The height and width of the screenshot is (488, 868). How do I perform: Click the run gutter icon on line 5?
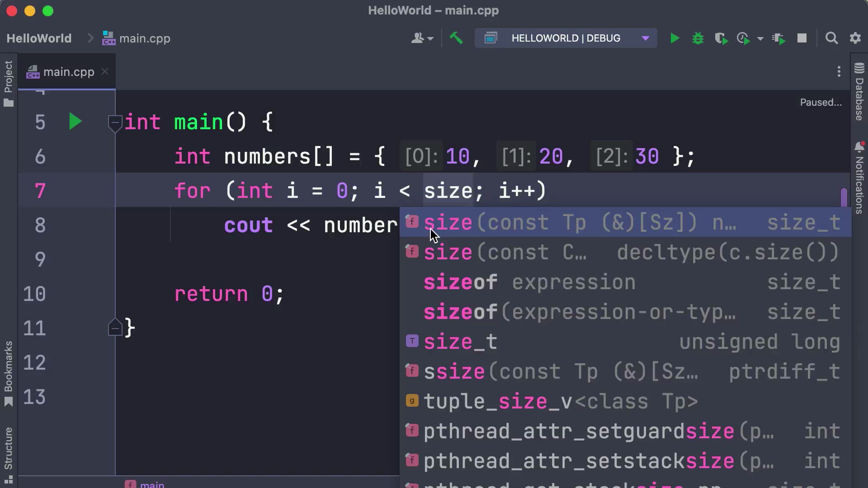coord(75,122)
